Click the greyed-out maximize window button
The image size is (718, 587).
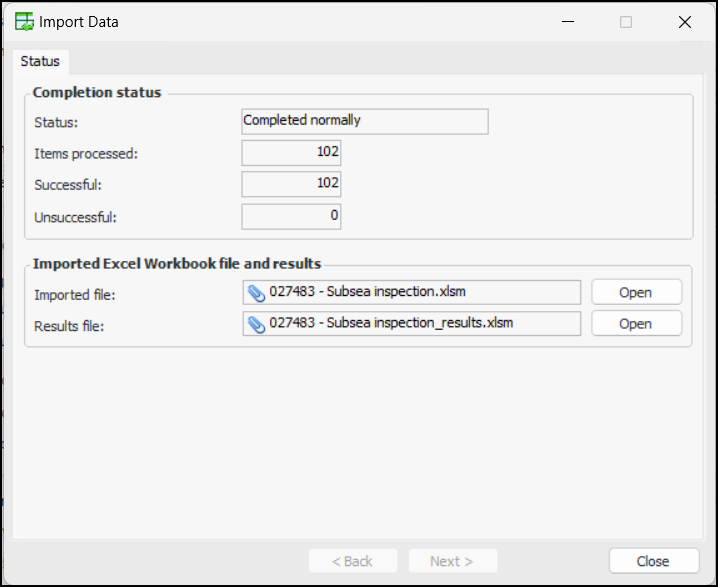coord(626,22)
